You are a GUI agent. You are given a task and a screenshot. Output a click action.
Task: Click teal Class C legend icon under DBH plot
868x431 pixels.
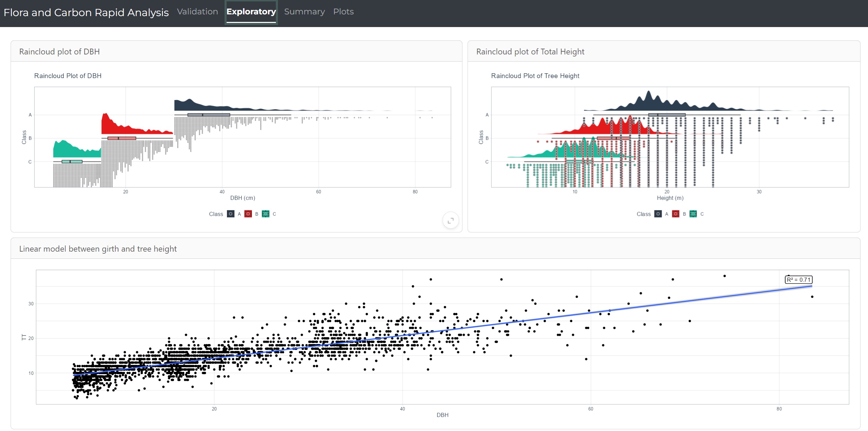[266, 214]
